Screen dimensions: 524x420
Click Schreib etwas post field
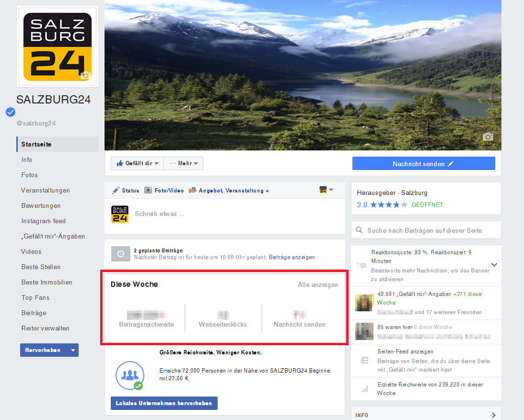(225, 214)
